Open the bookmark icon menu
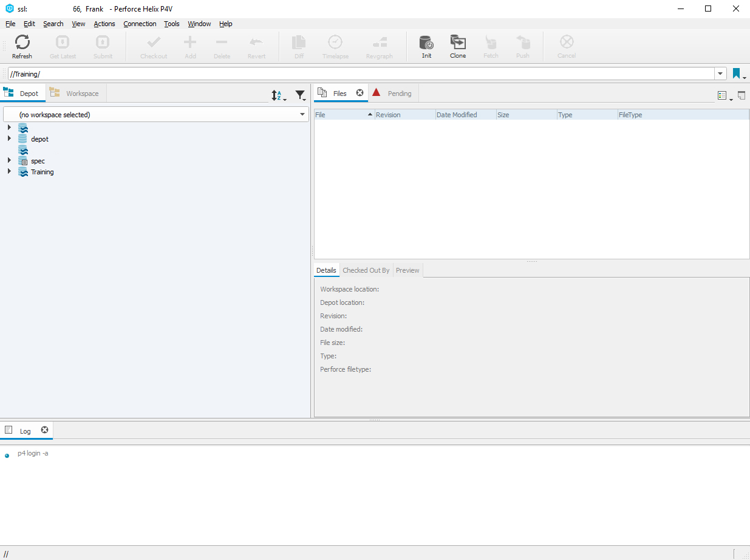The height and width of the screenshot is (560, 750). tap(738, 74)
